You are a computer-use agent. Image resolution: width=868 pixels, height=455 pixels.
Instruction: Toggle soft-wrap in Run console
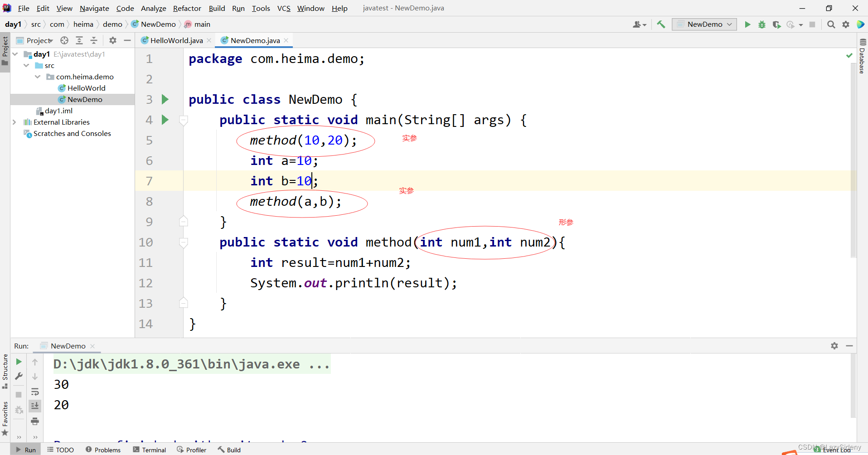tap(35, 392)
